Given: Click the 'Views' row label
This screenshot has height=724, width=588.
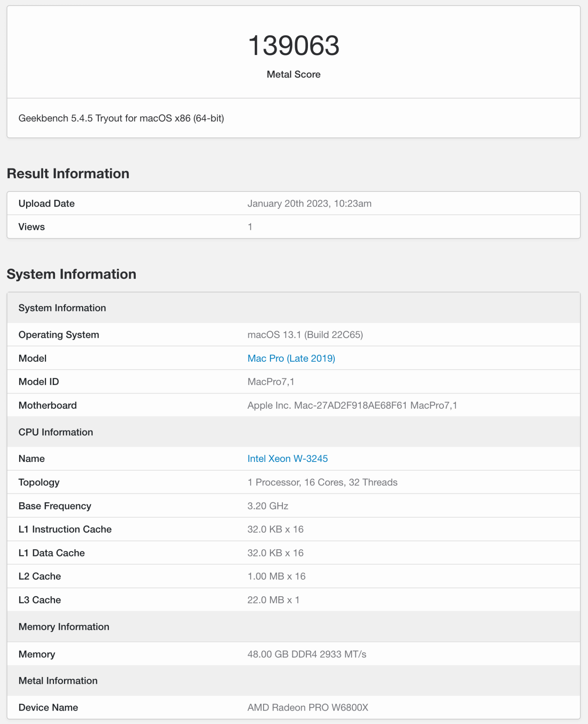Looking at the screenshot, I should [31, 227].
